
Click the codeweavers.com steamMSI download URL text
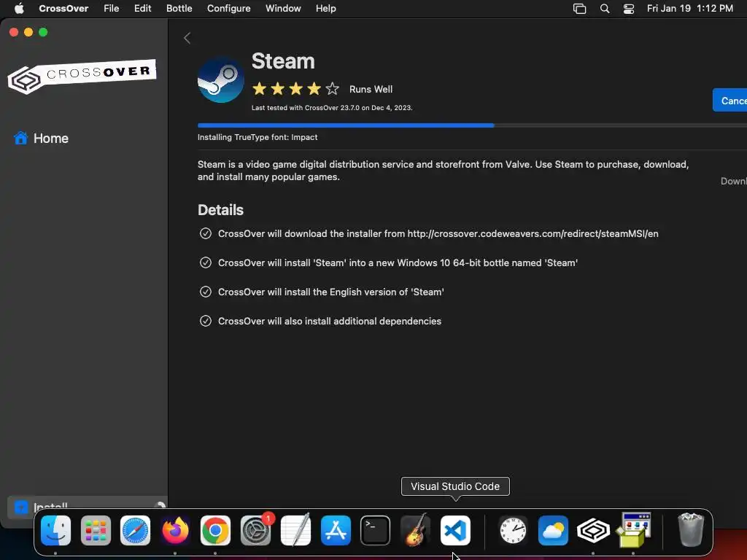tap(533, 233)
